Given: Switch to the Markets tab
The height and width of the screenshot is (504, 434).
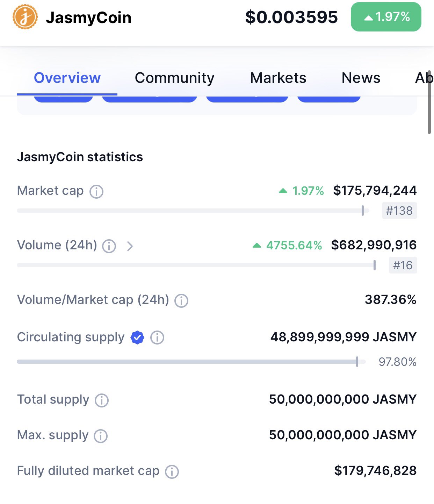Looking at the screenshot, I should 278,78.
